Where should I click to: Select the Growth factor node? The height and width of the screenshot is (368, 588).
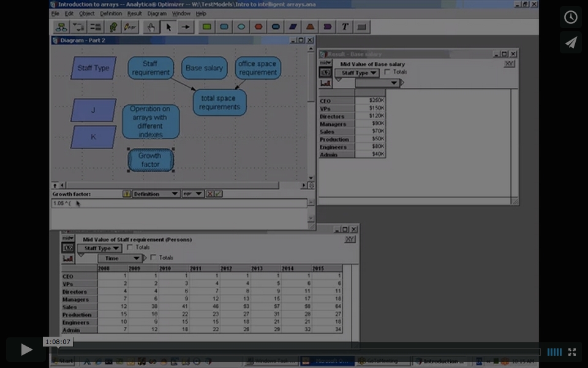150,160
